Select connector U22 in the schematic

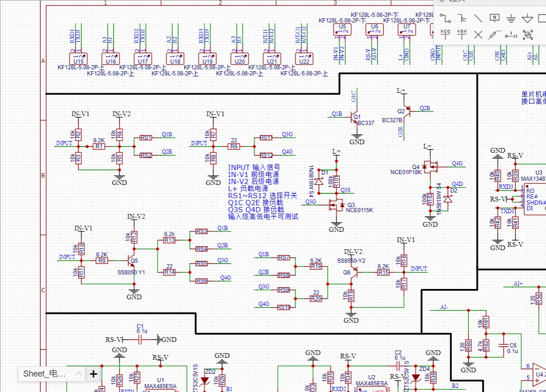tap(304, 59)
